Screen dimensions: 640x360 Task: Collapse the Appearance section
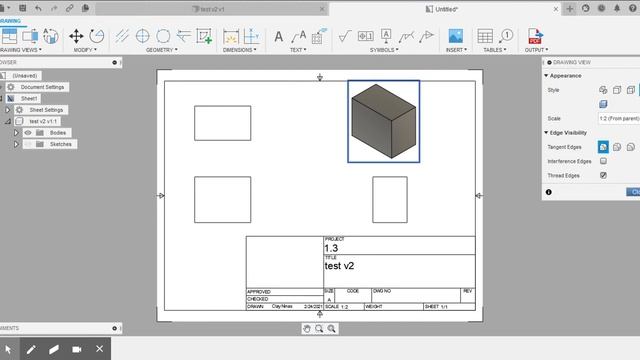[x=546, y=76]
